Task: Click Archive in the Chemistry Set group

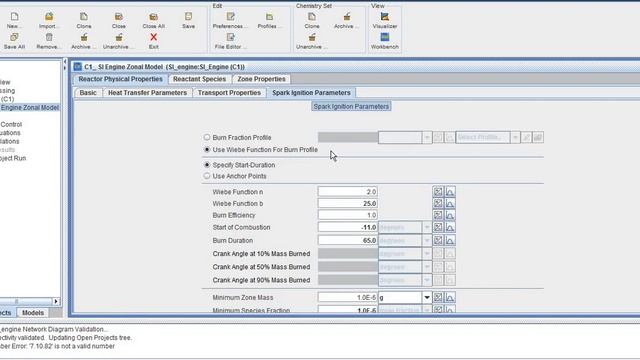Action: click(x=347, y=20)
